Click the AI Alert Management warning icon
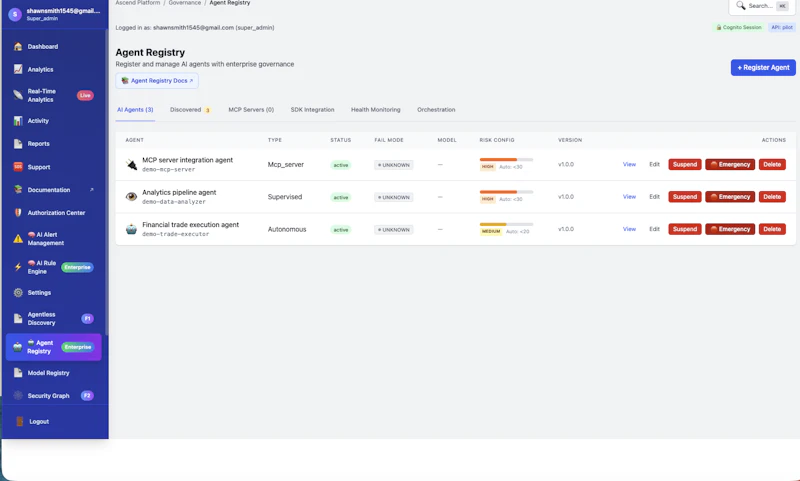Image resolution: width=800 pixels, height=481 pixels. (x=18, y=239)
